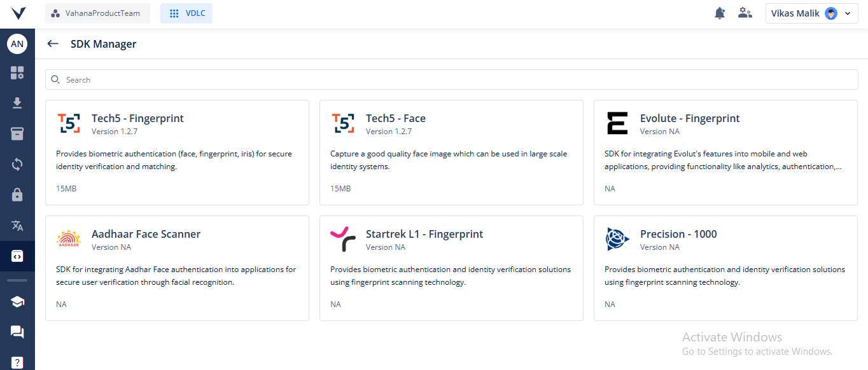The image size is (868, 370).
Task: Click the "NA" size on Startrek L1 card
Action: (x=335, y=305)
